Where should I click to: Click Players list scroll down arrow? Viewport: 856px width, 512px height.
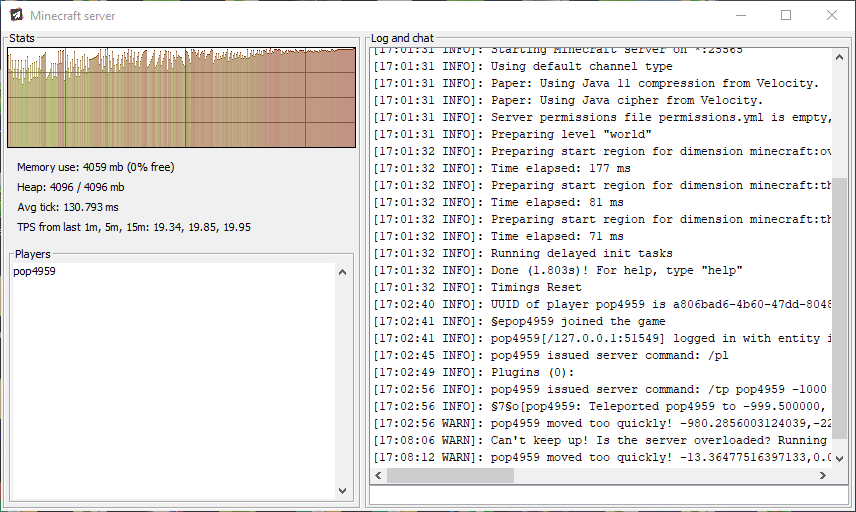pos(342,491)
